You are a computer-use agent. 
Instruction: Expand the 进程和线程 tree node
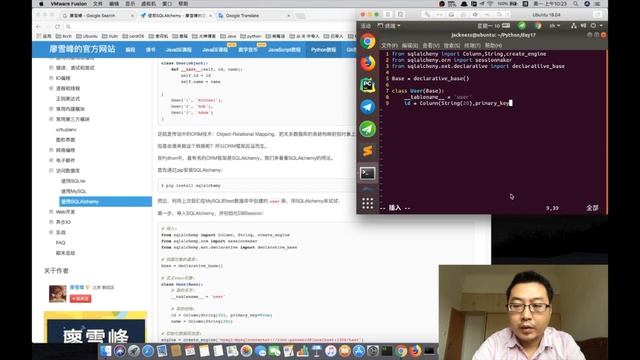[51, 88]
